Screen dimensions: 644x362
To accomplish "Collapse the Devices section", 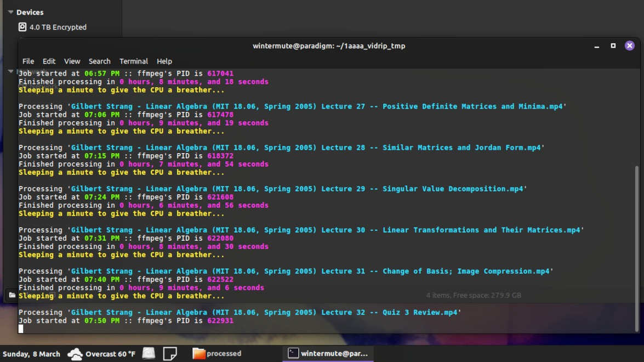I will click(10, 12).
